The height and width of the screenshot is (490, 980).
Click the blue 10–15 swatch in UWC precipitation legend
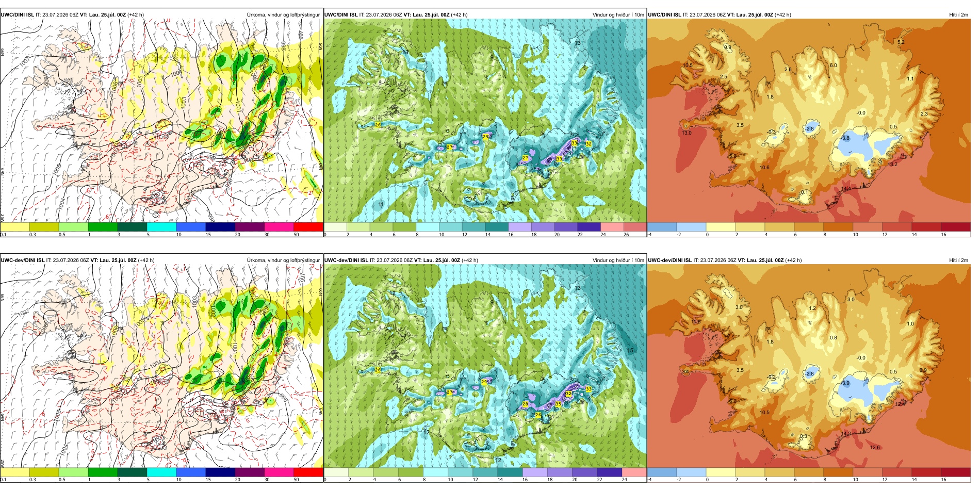[191, 227]
